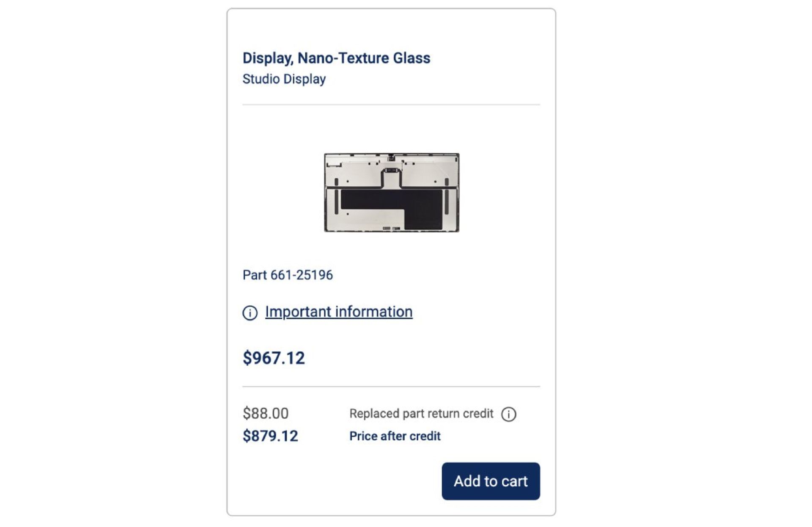Select the info badge left of the underlined link

pos(249,312)
